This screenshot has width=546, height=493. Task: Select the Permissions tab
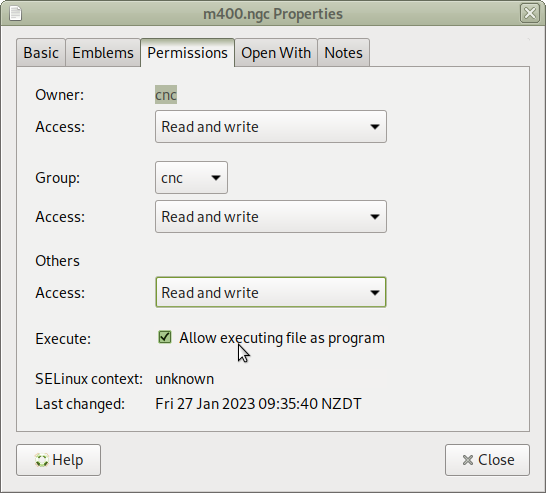click(187, 53)
